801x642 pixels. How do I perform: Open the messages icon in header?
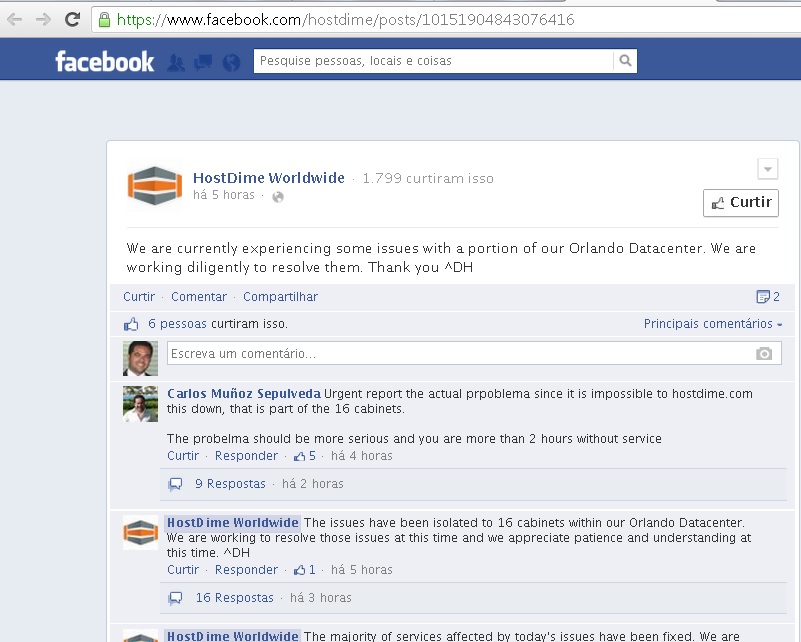coord(203,62)
